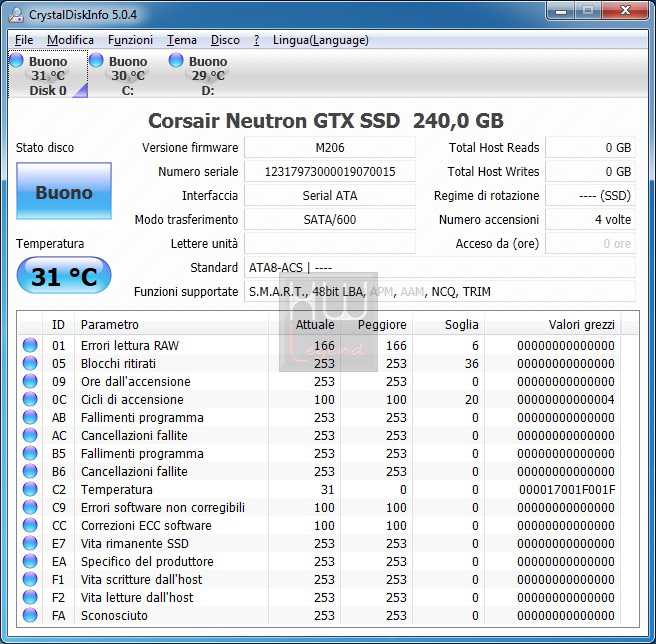Click status orb for Errori lettura RAW
The image size is (656, 644).
[x=30, y=345]
